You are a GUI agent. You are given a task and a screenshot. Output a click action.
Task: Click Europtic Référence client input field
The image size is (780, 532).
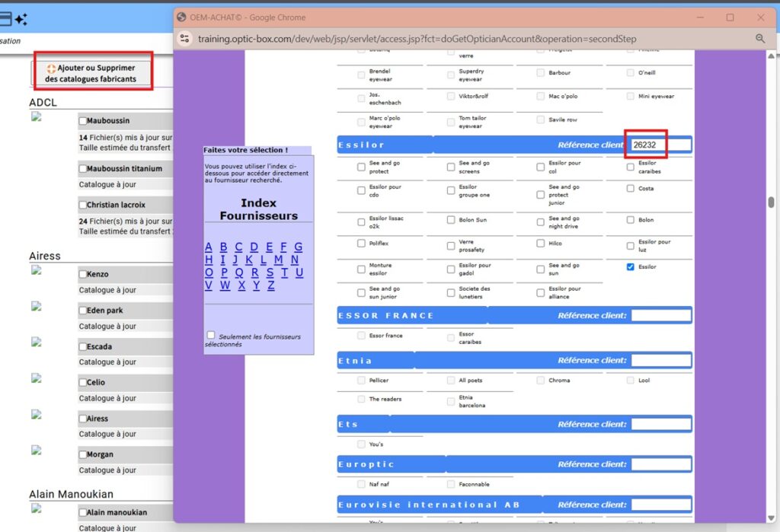point(660,464)
